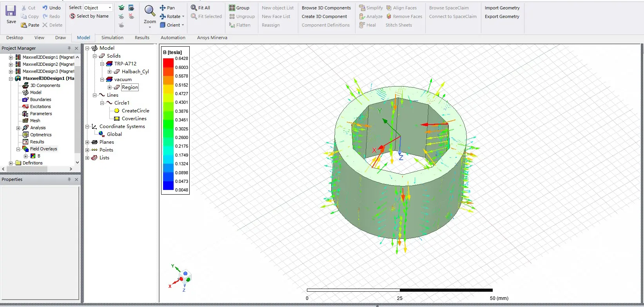Click the Undo arrow icon
This screenshot has width=644, height=307.
(x=45, y=8)
